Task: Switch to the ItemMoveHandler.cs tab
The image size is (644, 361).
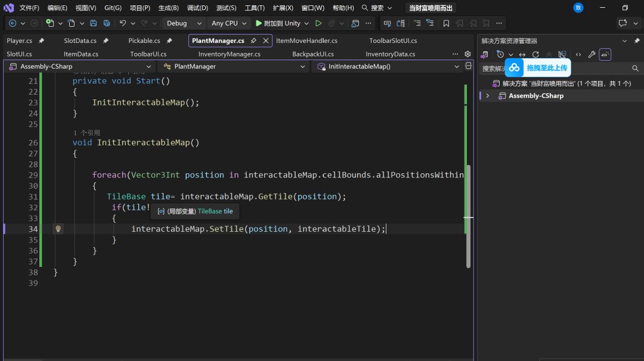Action: pyautogui.click(x=307, y=41)
